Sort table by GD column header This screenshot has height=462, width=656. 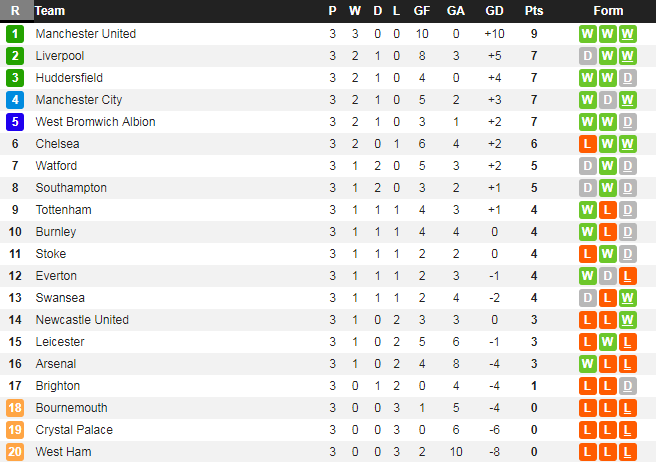click(494, 11)
